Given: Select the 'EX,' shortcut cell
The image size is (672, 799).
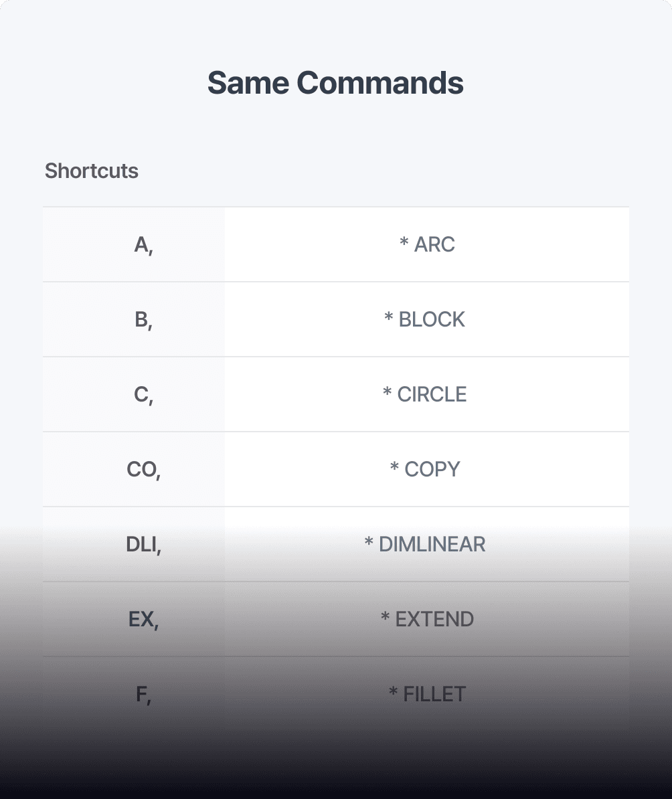Looking at the screenshot, I should pos(134,619).
